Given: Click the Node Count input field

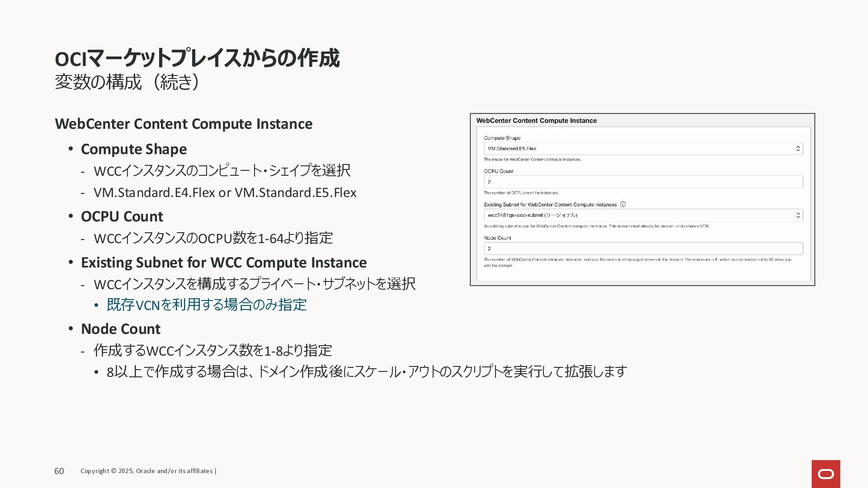Looking at the screenshot, I should pyautogui.click(x=642, y=249).
